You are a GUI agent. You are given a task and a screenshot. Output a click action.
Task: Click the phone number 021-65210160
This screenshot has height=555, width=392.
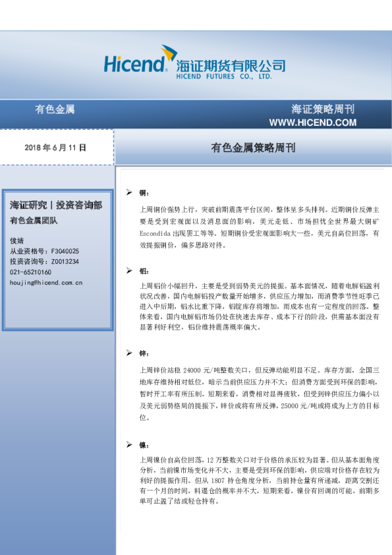pos(30,272)
